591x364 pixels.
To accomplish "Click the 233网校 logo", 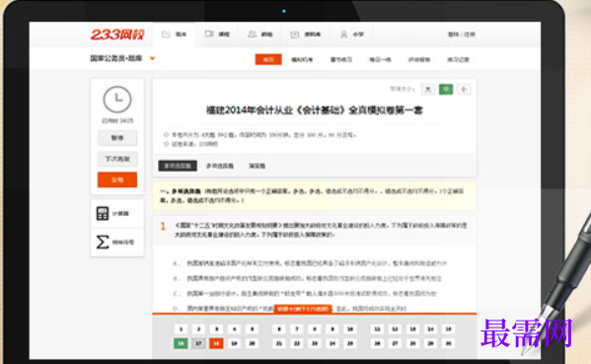I will [117, 35].
